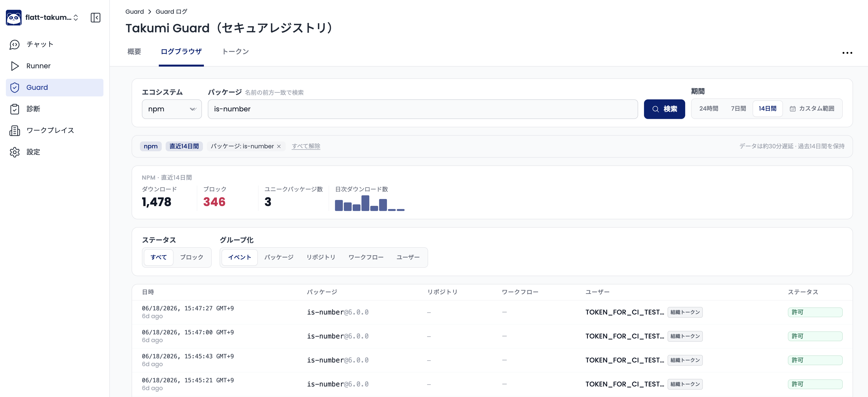Switch to the 概要 tab
The width and height of the screenshot is (868, 397).
coord(134,51)
